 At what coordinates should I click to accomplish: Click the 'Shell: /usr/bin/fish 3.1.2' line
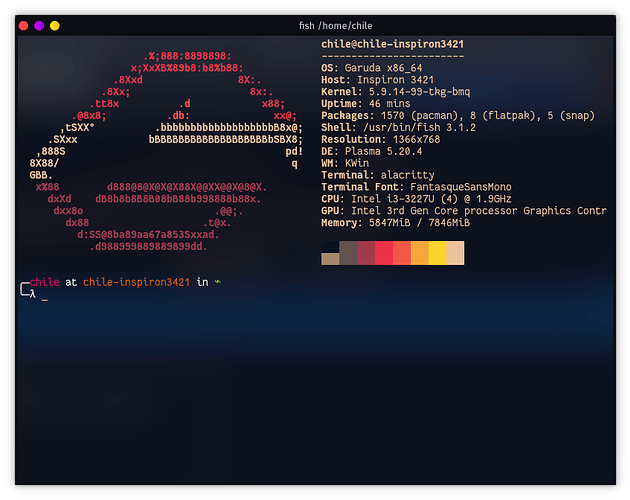click(x=398, y=127)
